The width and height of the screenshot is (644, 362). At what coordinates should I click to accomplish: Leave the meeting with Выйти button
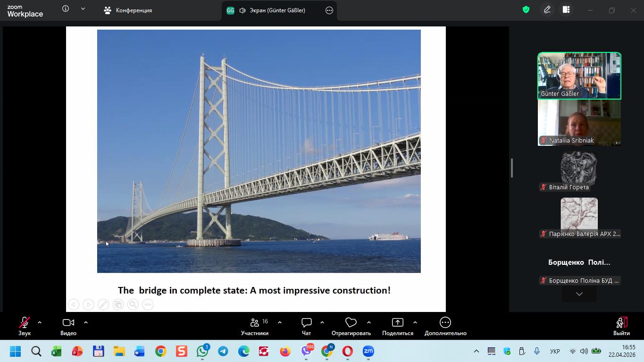click(x=621, y=326)
